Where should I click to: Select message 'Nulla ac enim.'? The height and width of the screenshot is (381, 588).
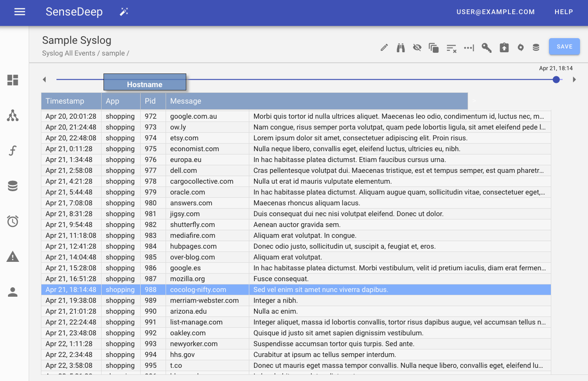pos(400,311)
